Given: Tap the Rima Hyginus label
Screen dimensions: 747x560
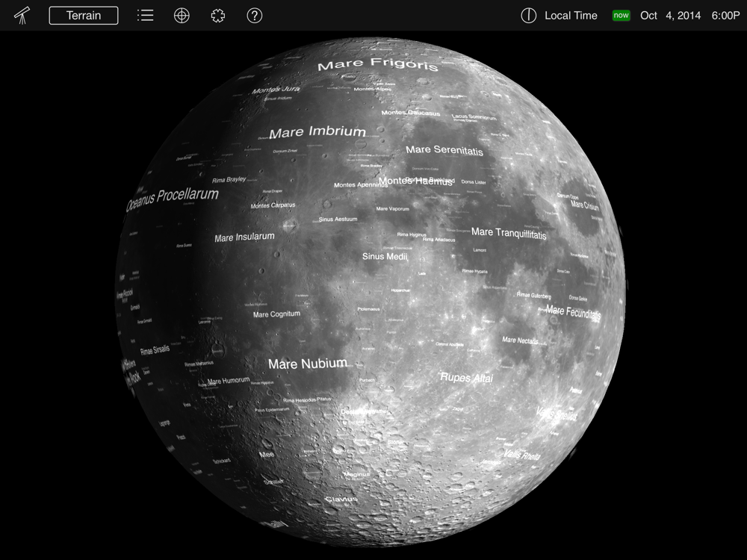Looking at the screenshot, I should 412,234.
